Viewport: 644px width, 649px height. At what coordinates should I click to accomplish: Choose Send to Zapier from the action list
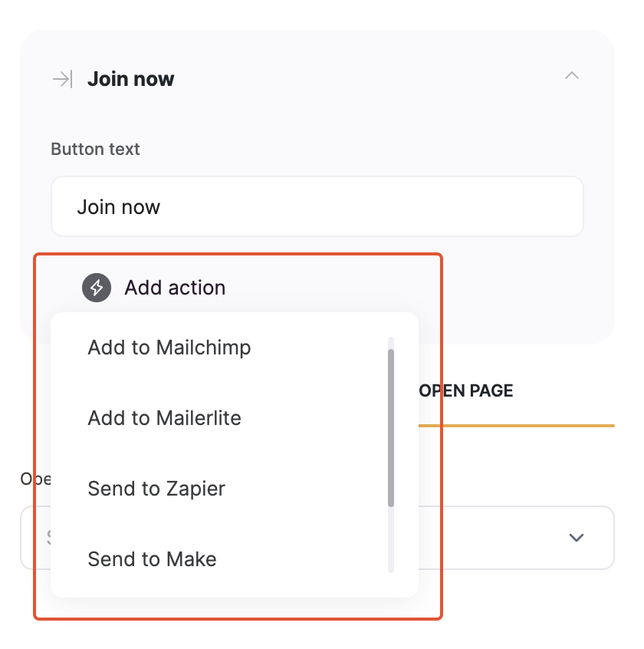tap(156, 489)
